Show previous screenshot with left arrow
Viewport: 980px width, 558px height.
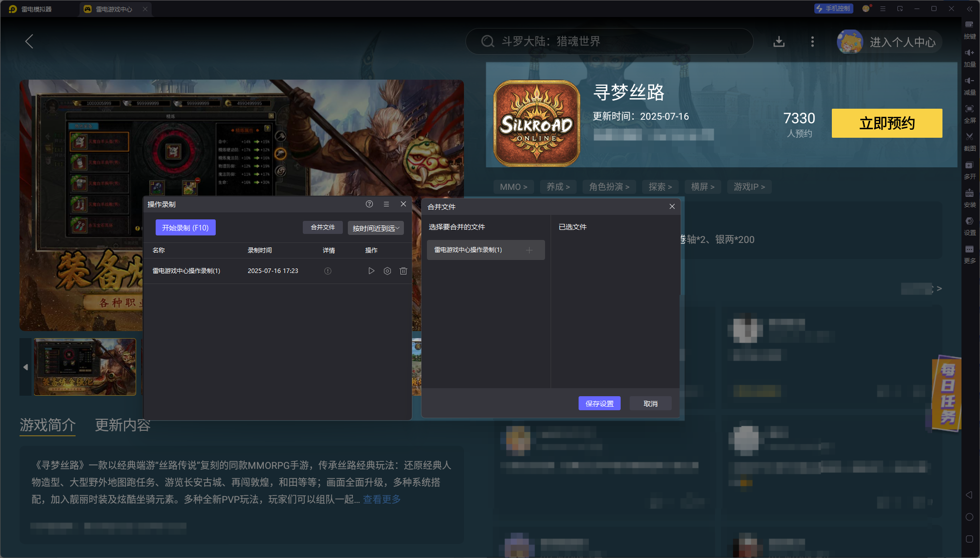point(26,367)
